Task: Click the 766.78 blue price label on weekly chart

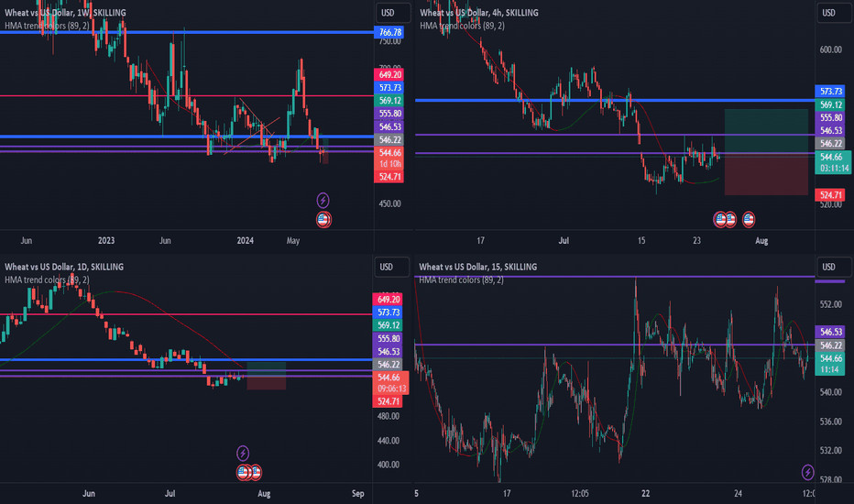Action: pos(389,33)
